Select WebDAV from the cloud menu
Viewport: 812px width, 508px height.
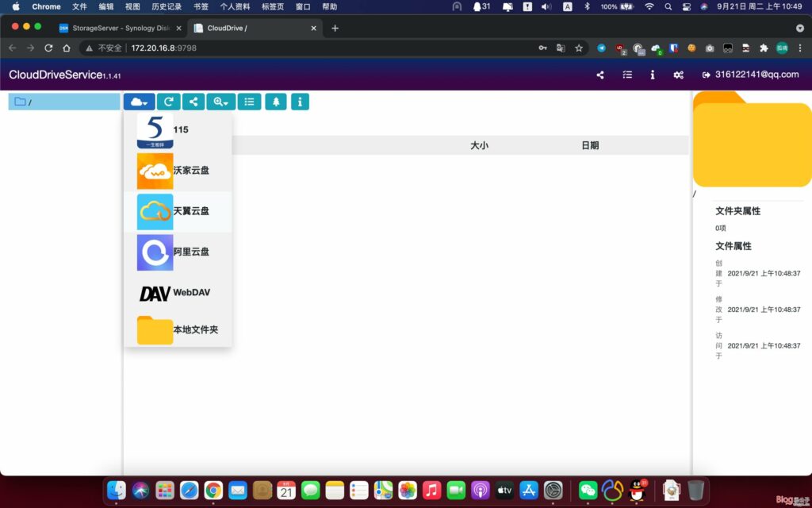click(x=178, y=292)
